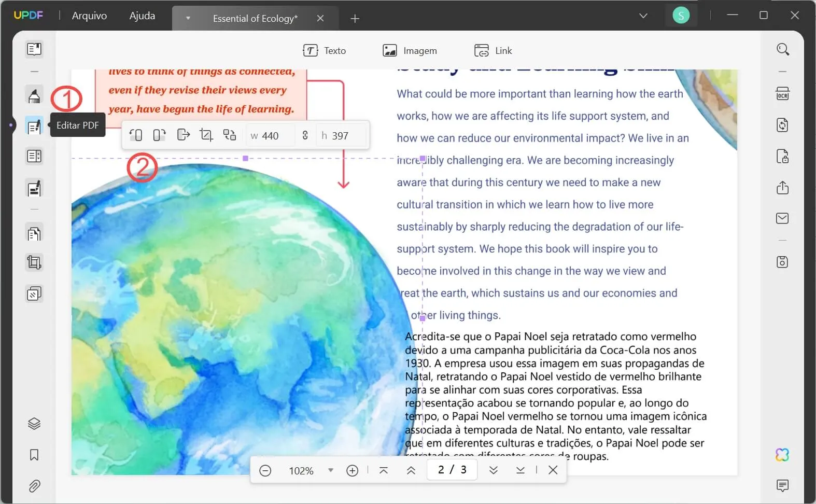816x504 pixels.
Task: Open the Ajuda menu
Action: (x=142, y=16)
